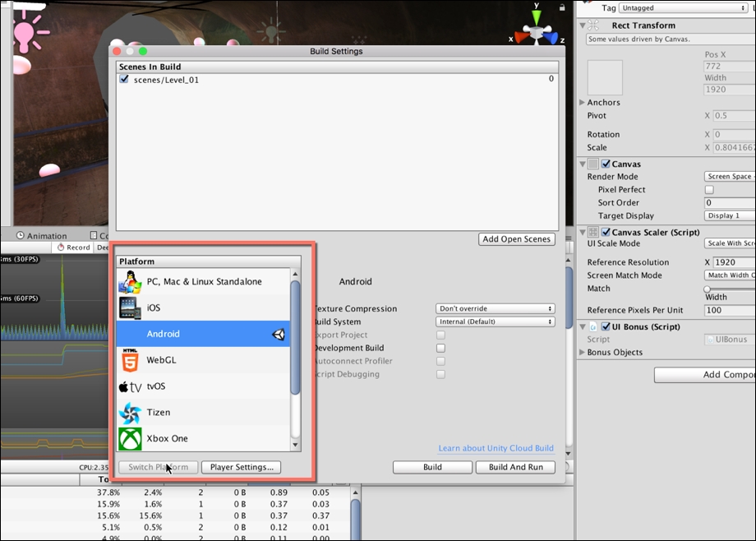Image resolution: width=756 pixels, height=541 pixels.
Task: Click the Rect Transform component icon
Action: pos(593,25)
